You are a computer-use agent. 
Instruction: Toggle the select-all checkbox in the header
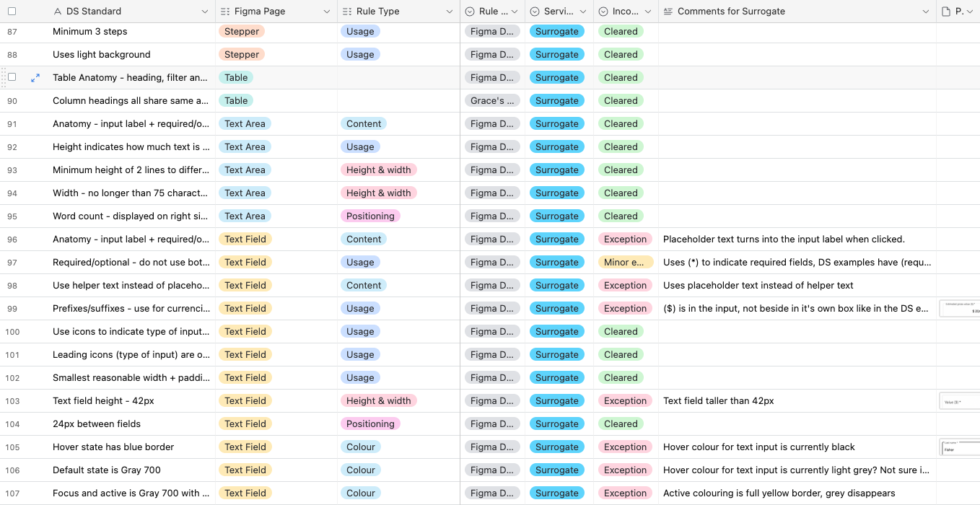click(12, 12)
